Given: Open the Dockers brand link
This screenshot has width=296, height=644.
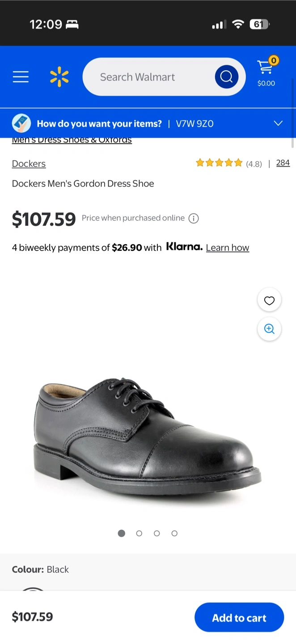Looking at the screenshot, I should [29, 164].
